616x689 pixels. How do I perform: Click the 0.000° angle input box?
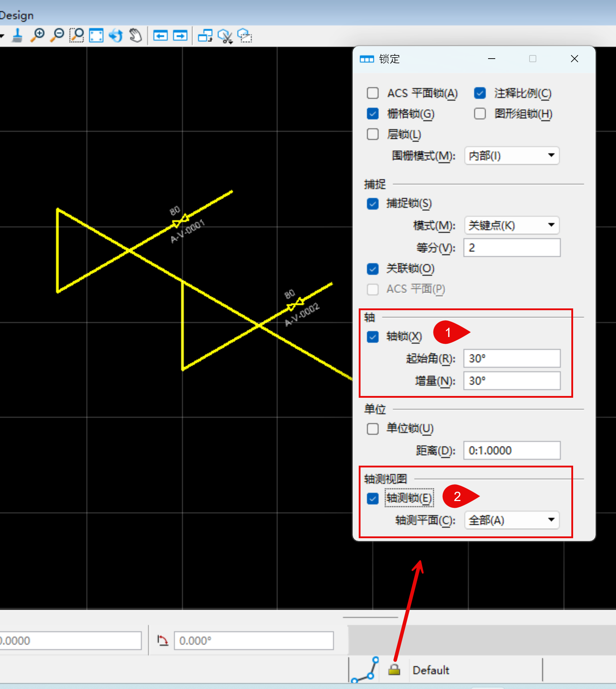(x=254, y=640)
